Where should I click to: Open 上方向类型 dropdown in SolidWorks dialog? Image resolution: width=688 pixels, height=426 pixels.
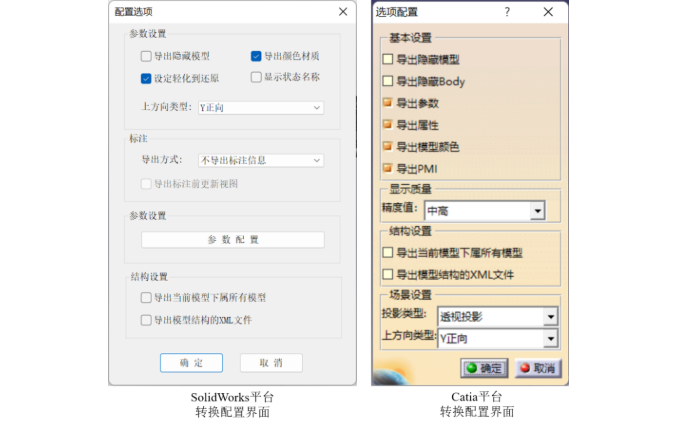(x=261, y=107)
